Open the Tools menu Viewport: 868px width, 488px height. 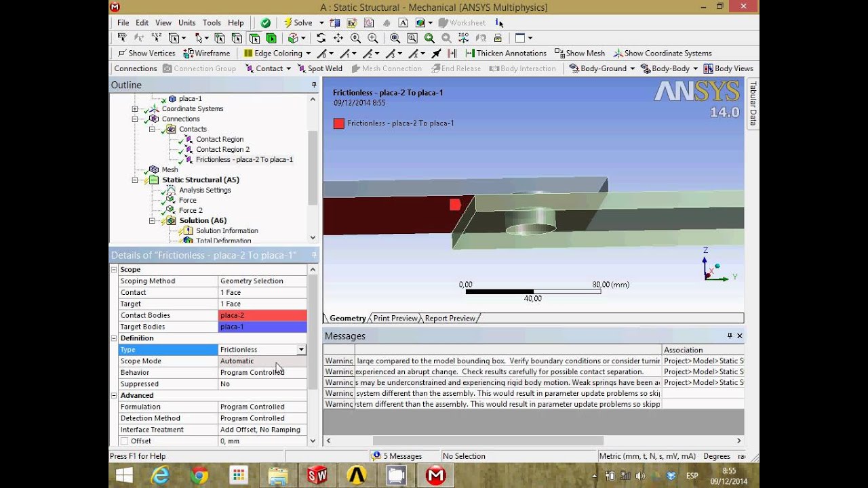pyautogui.click(x=212, y=22)
